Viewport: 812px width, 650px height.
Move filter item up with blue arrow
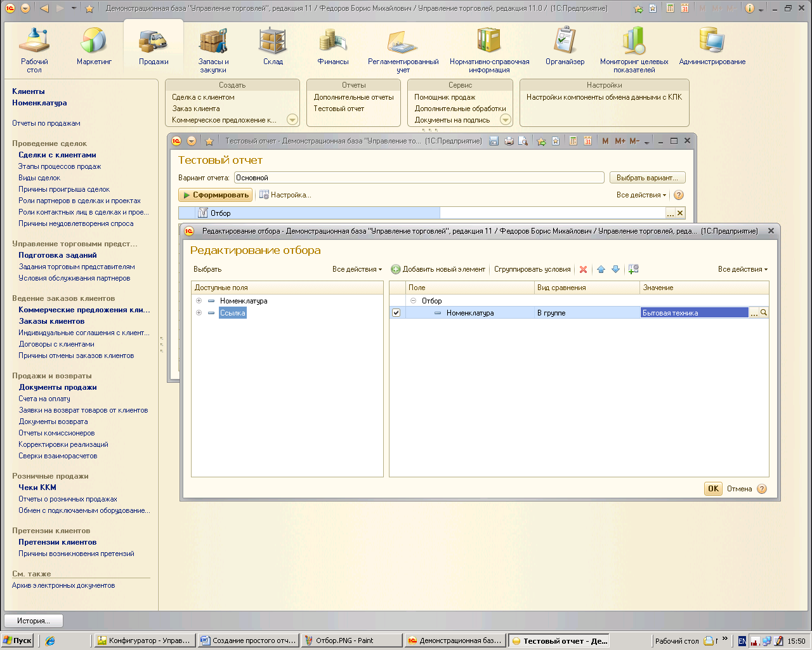click(601, 269)
